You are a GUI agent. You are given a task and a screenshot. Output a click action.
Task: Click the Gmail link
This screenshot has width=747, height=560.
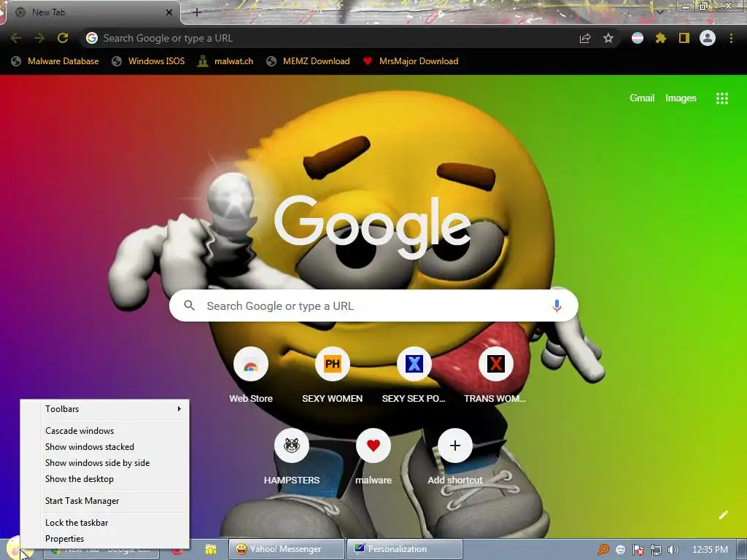coord(642,98)
